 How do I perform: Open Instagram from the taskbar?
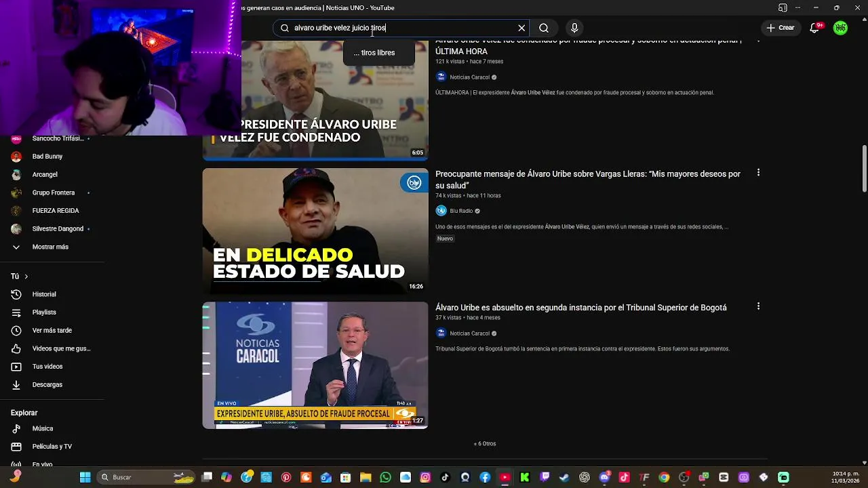click(425, 477)
